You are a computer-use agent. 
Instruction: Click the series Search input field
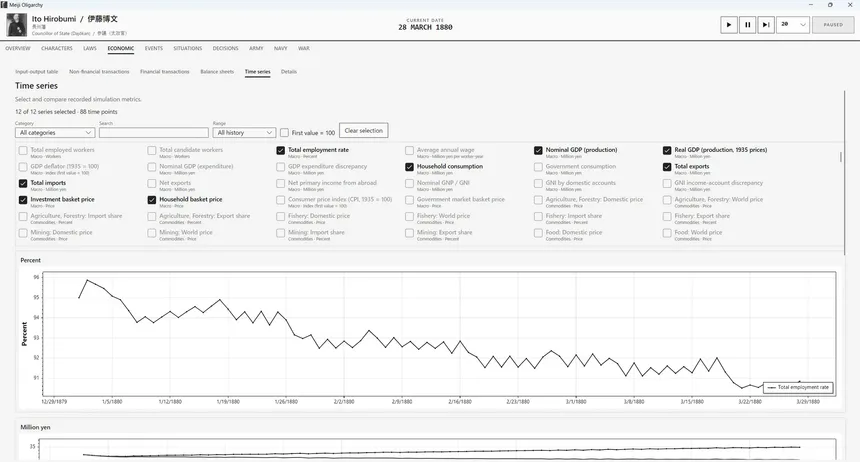(154, 133)
